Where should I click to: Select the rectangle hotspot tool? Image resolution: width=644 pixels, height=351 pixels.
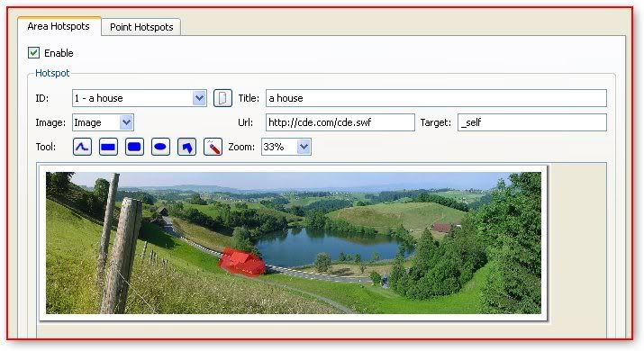click(x=108, y=147)
